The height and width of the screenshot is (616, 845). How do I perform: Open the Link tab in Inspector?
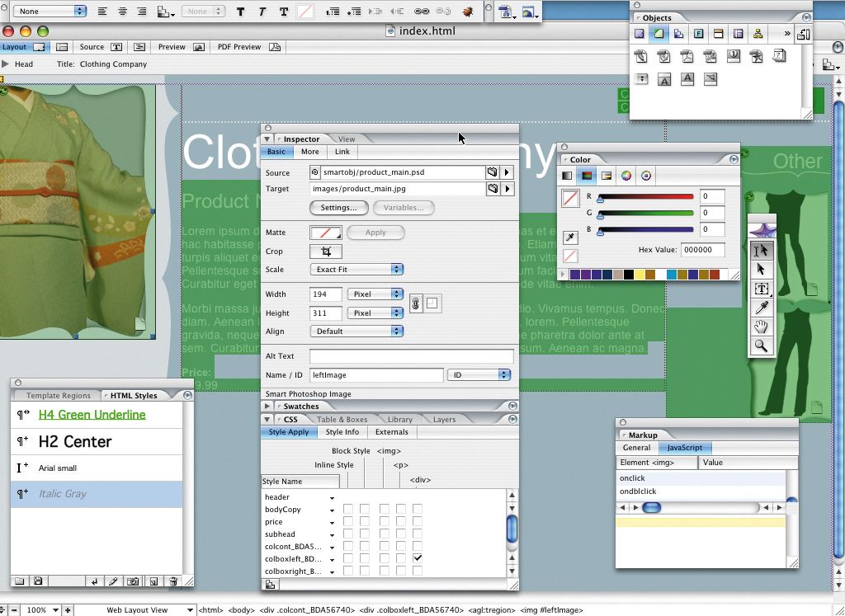pos(342,152)
